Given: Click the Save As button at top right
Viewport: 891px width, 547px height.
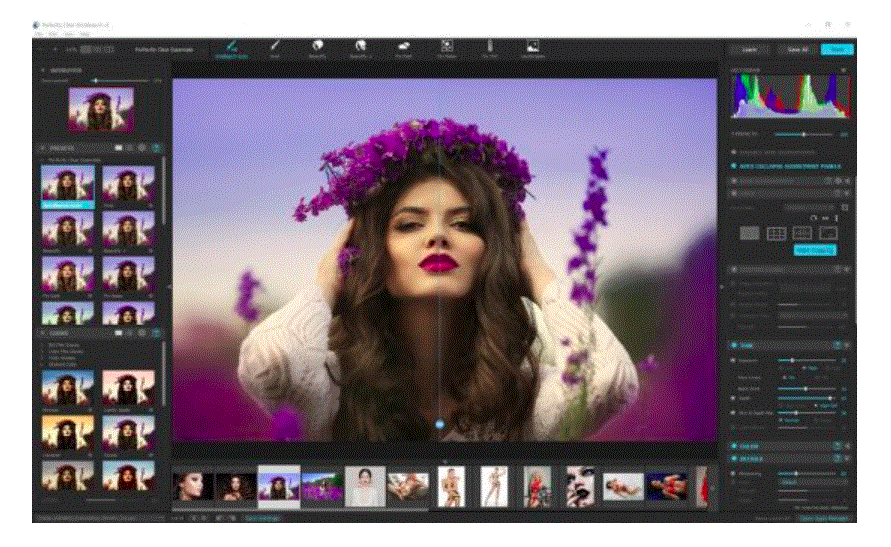Looking at the screenshot, I should (x=798, y=49).
